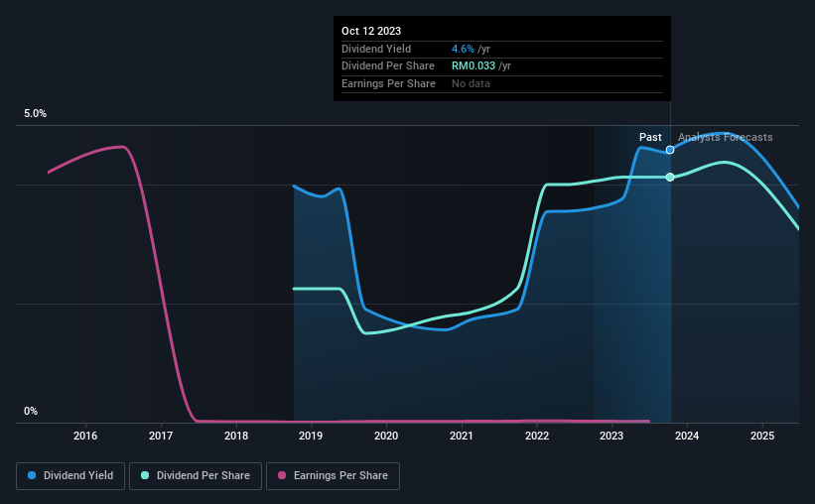
Task: Click the 2020 x-axis label
Action: (386, 436)
